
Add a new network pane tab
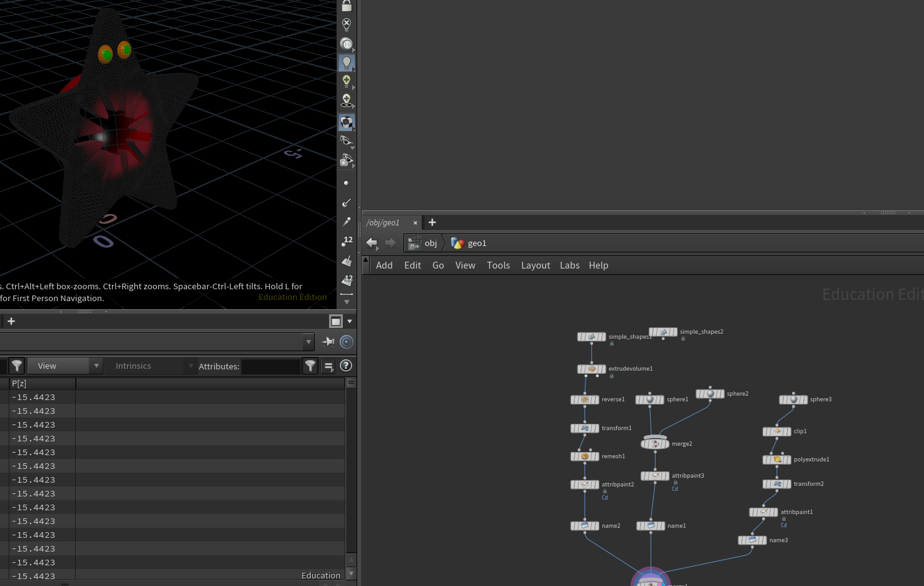[432, 222]
